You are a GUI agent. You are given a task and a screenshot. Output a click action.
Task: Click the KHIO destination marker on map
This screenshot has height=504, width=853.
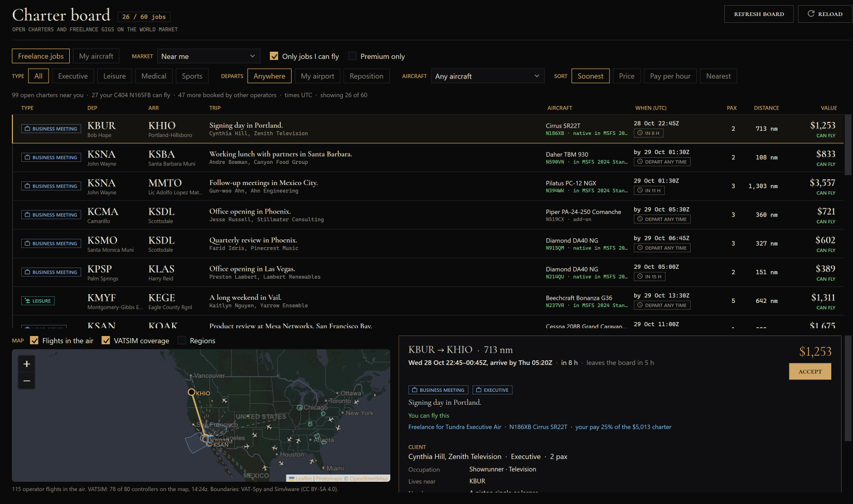coord(191,392)
